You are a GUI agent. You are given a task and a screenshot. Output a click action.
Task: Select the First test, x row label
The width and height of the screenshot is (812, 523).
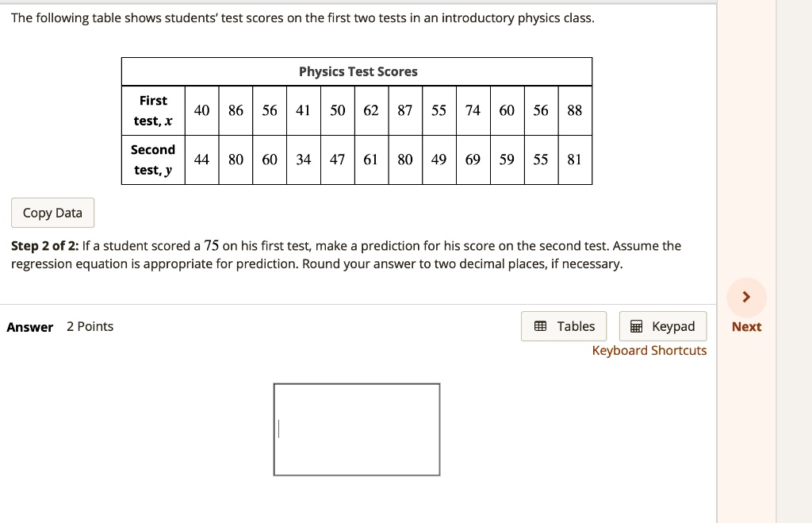click(x=153, y=110)
